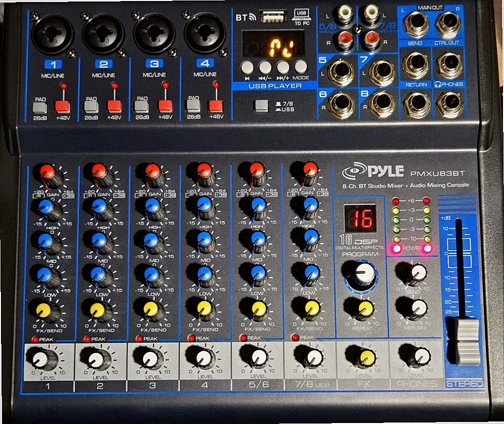The height and width of the screenshot is (424, 504).
Task: Toggle channel 4 +48V phantom power switch
Action: pos(216,105)
